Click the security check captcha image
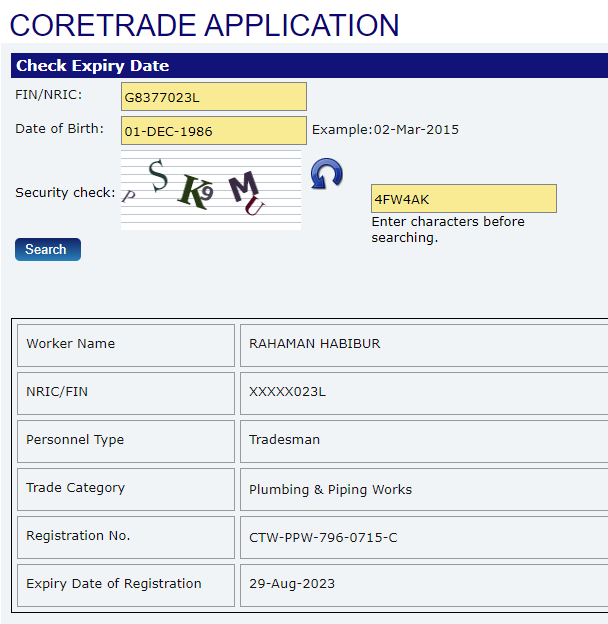 click(x=210, y=190)
